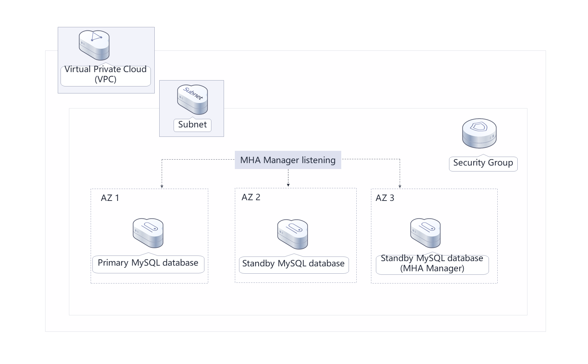
Task: Select the database icon in AZ 1
Action: (148, 233)
